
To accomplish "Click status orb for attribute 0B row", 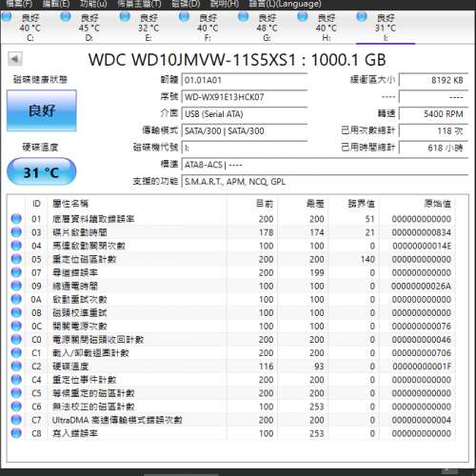I will [x=16, y=312].
